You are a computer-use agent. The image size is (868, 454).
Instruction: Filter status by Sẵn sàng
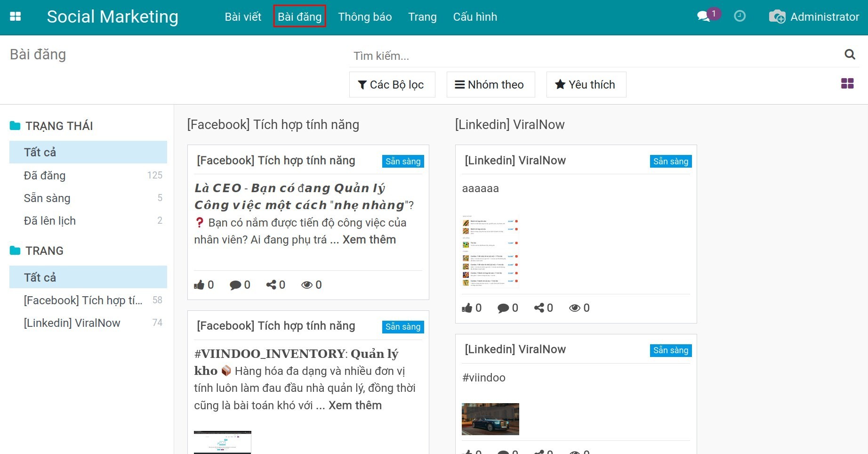47,198
